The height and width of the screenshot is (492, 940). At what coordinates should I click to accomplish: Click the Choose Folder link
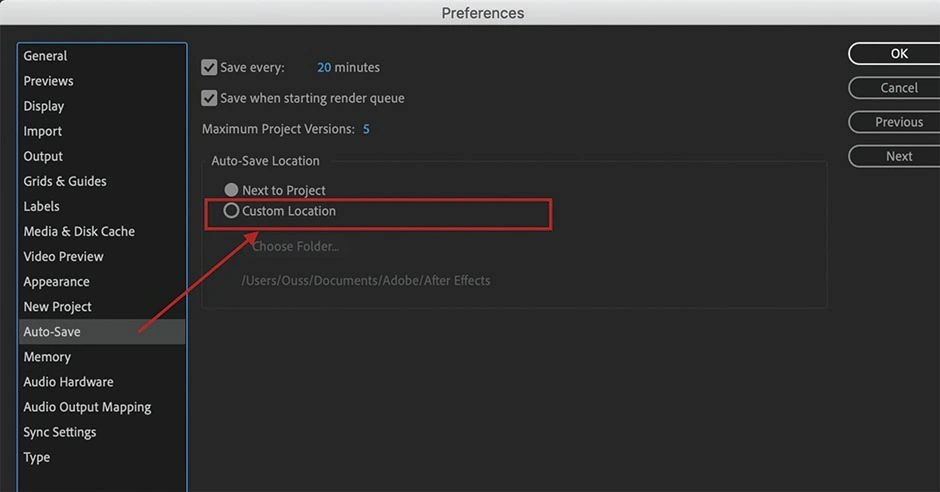(x=295, y=246)
